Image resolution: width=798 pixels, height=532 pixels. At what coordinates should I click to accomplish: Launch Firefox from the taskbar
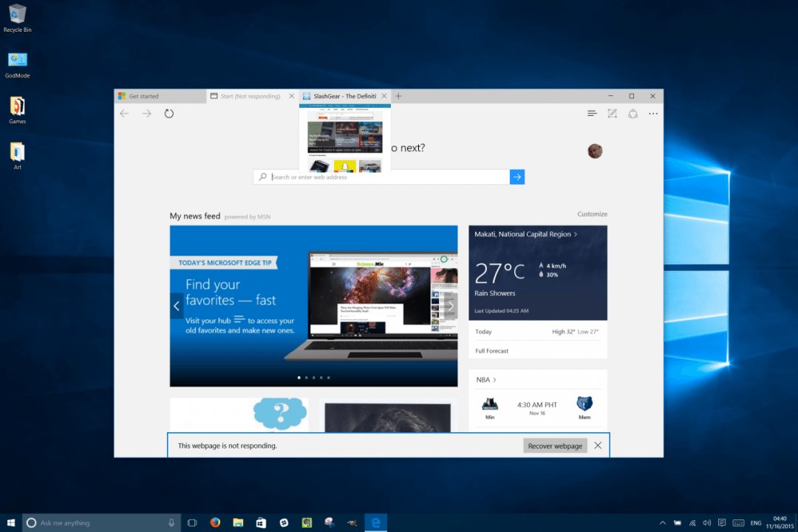pos(215,523)
